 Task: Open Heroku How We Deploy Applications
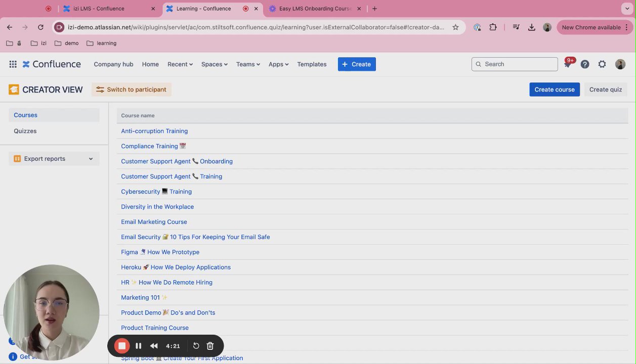tap(176, 267)
